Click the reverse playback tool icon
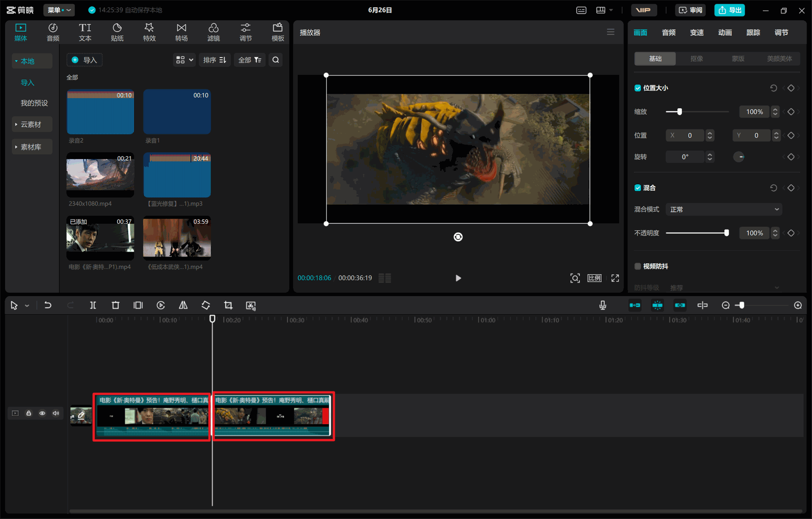Screen dimensions: 812x519 161,305
